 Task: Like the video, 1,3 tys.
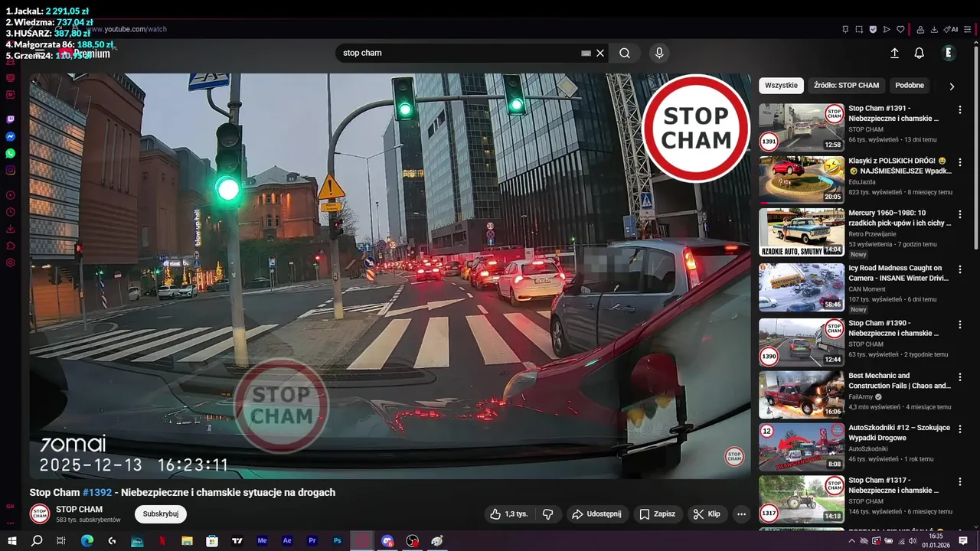pyautogui.click(x=509, y=514)
